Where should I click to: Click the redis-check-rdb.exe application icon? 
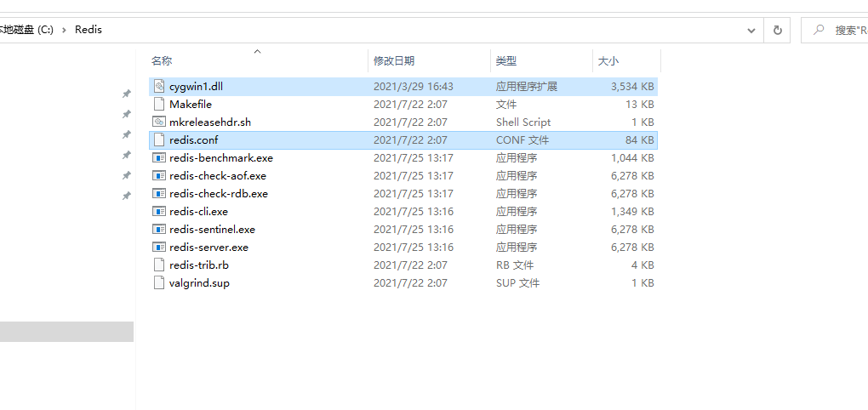(x=159, y=193)
